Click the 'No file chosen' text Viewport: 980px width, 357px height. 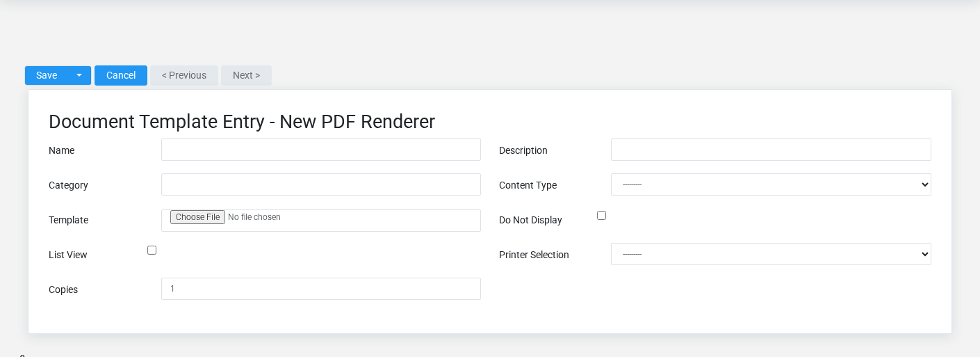coord(254,217)
